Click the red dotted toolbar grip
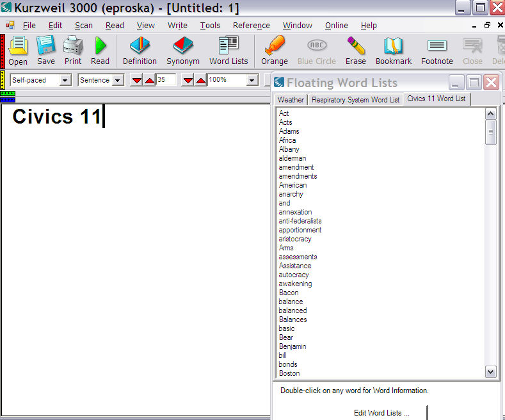The image size is (505, 420). tap(3, 51)
